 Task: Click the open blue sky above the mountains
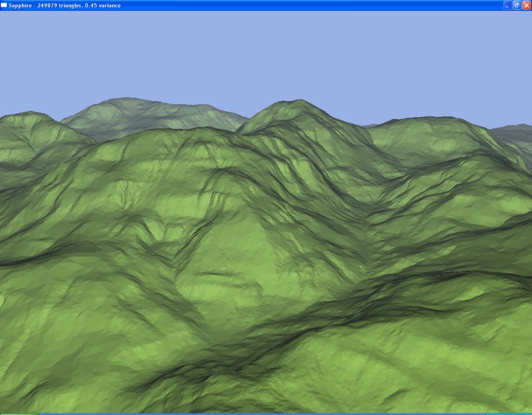tap(266, 53)
